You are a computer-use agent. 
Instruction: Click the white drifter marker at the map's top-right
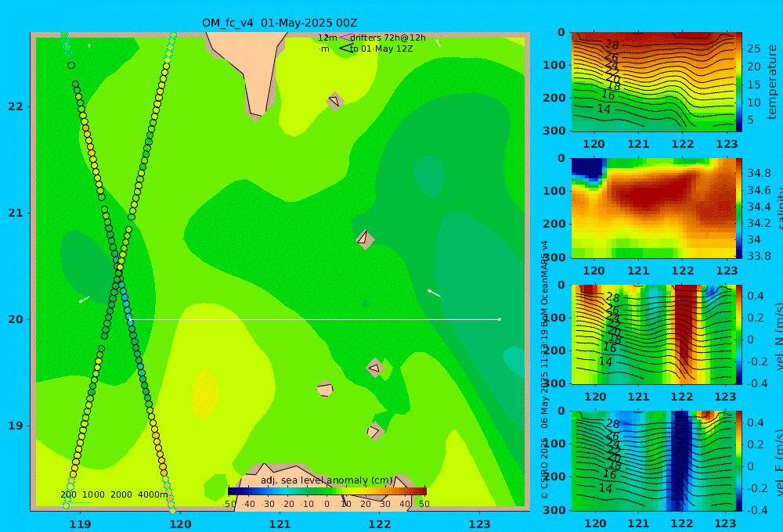point(438,43)
